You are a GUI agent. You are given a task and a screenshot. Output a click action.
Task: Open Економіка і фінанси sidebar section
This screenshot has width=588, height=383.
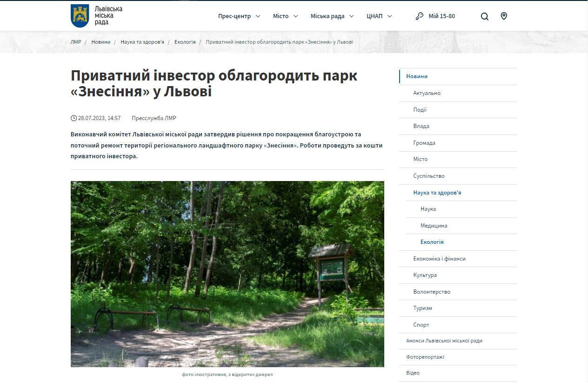point(439,259)
